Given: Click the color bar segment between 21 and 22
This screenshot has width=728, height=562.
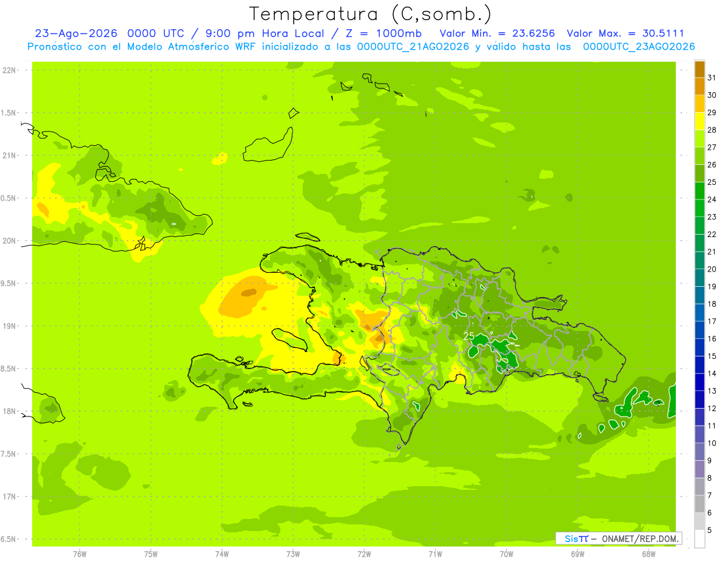Looking at the screenshot, I should [x=699, y=243].
